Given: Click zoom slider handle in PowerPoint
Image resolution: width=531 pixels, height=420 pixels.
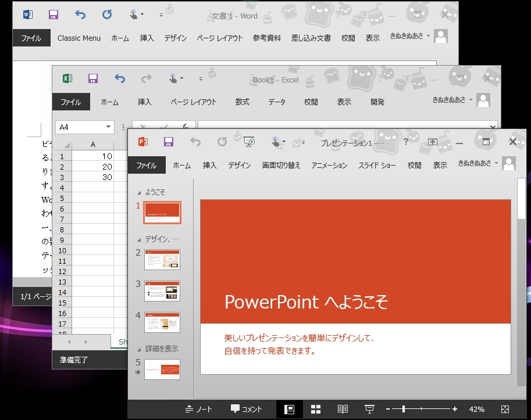Looking at the screenshot, I should [x=403, y=409].
